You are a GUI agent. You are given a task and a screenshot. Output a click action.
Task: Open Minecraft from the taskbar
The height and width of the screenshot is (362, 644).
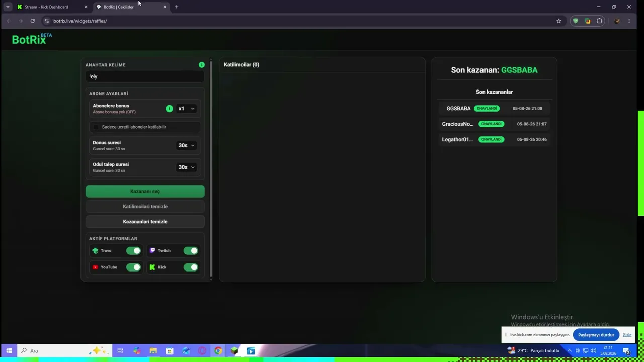coord(234,351)
